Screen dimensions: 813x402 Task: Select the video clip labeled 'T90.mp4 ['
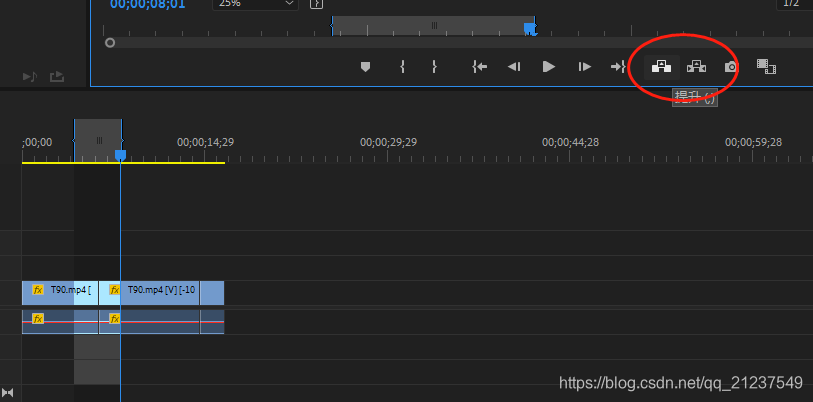pyautogui.click(x=60, y=293)
